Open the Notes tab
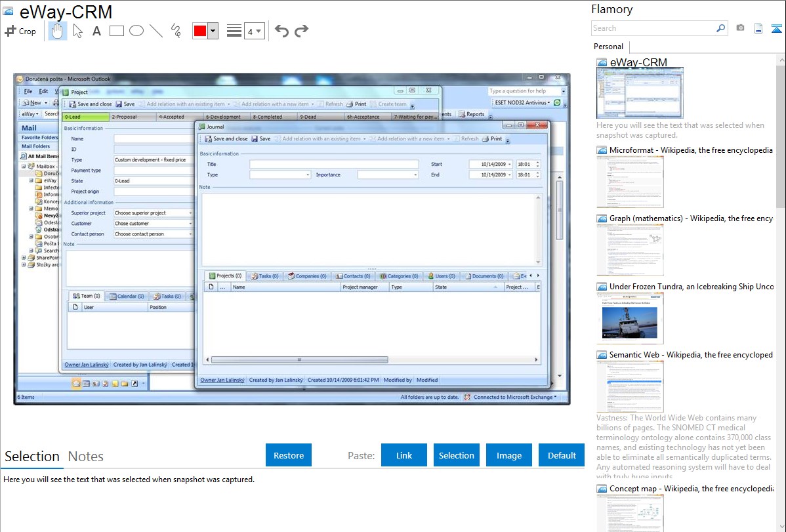The image size is (786, 532). (86, 457)
